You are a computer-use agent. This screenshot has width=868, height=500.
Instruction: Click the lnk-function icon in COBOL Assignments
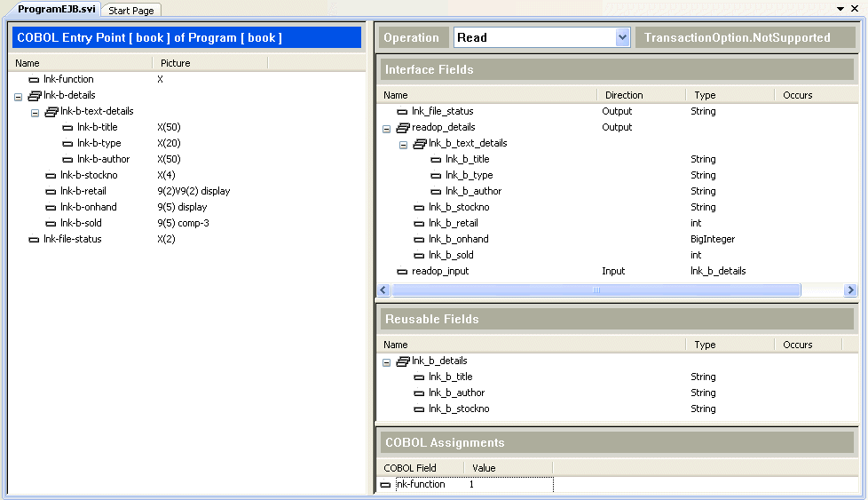(386, 485)
